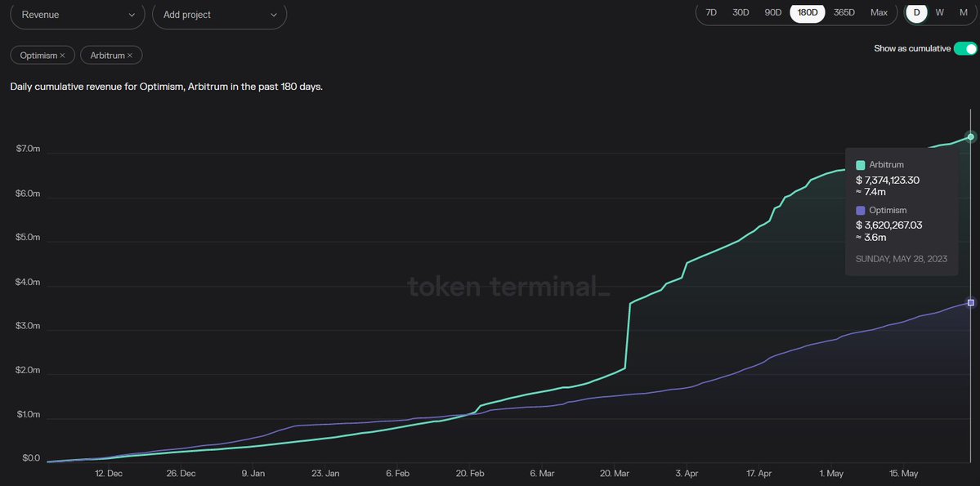Click the green Arbitrum swatch in tooltip
Viewport: 980px width, 486px height.
861,166
